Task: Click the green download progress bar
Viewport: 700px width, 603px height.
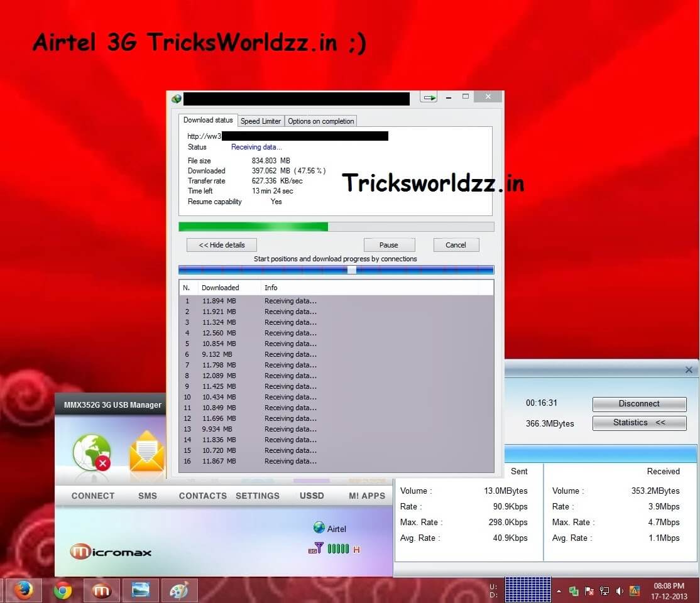Action: tap(336, 227)
